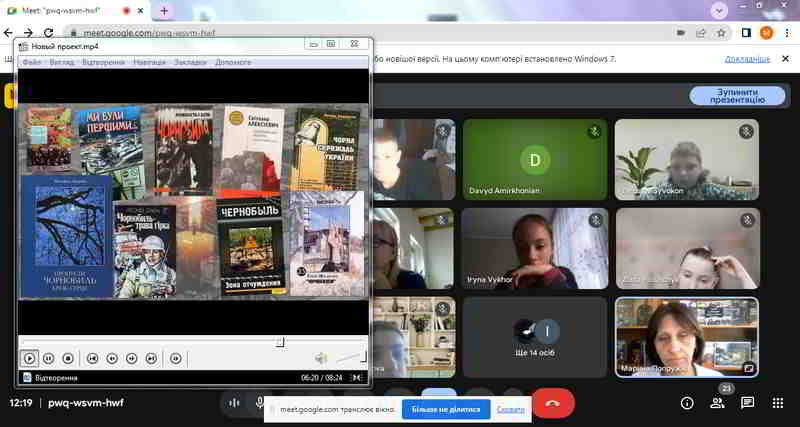Stop playback in the media player

[x=68, y=359]
